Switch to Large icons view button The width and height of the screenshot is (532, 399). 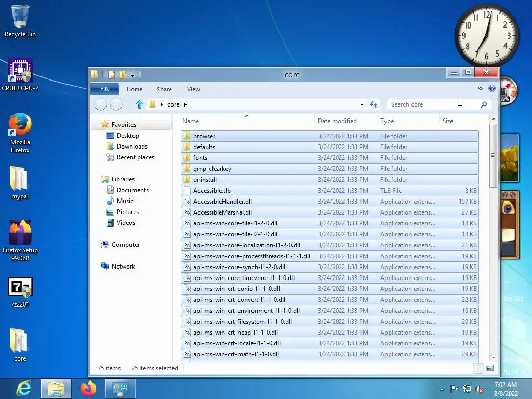click(x=490, y=368)
